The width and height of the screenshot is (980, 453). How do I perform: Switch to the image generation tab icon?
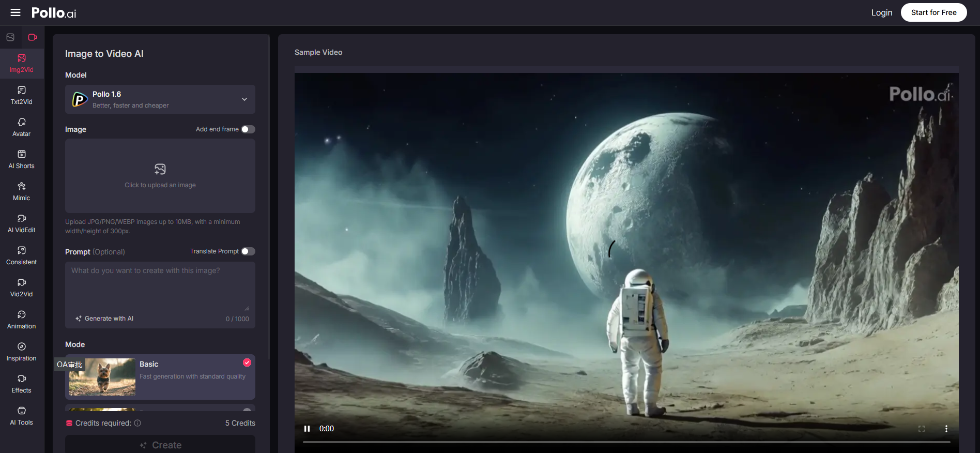click(10, 37)
